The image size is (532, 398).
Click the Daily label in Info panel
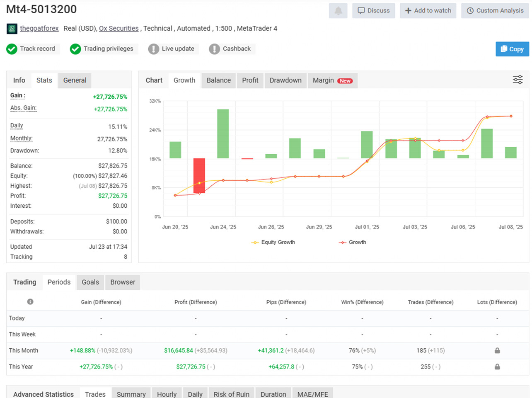click(x=17, y=126)
